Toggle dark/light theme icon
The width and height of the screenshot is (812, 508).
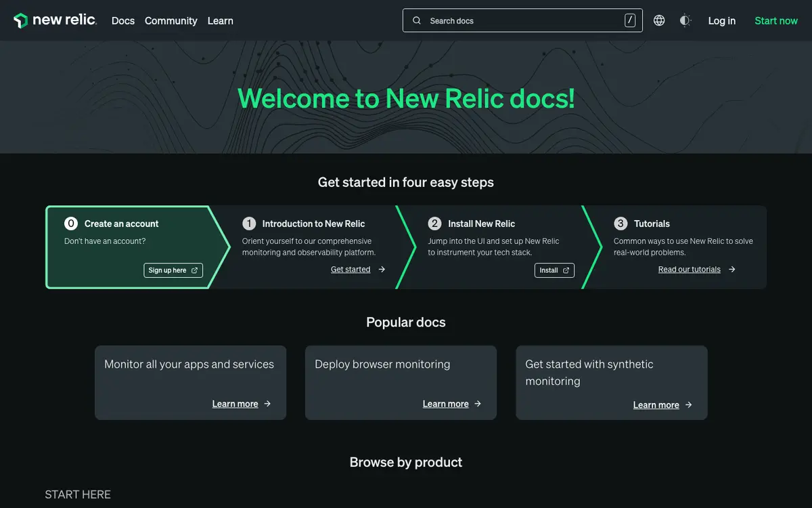point(685,20)
